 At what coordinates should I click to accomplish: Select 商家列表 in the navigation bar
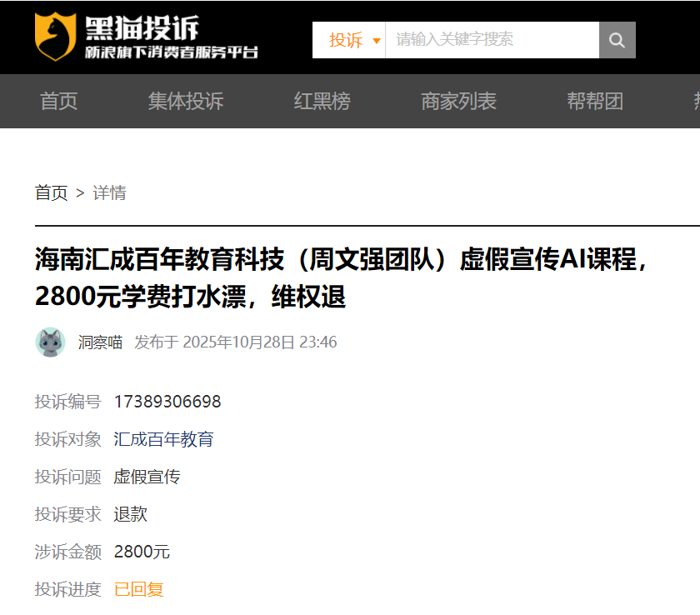pyautogui.click(x=458, y=101)
